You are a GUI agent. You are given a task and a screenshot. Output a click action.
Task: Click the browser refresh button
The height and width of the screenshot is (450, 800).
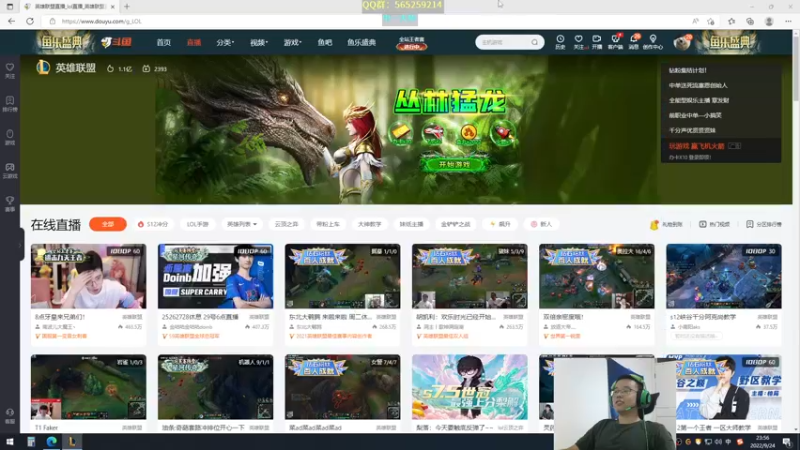(x=30, y=21)
